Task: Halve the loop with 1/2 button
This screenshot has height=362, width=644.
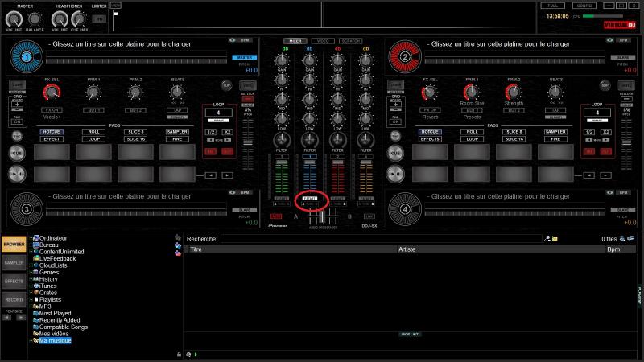Action: click(x=211, y=131)
